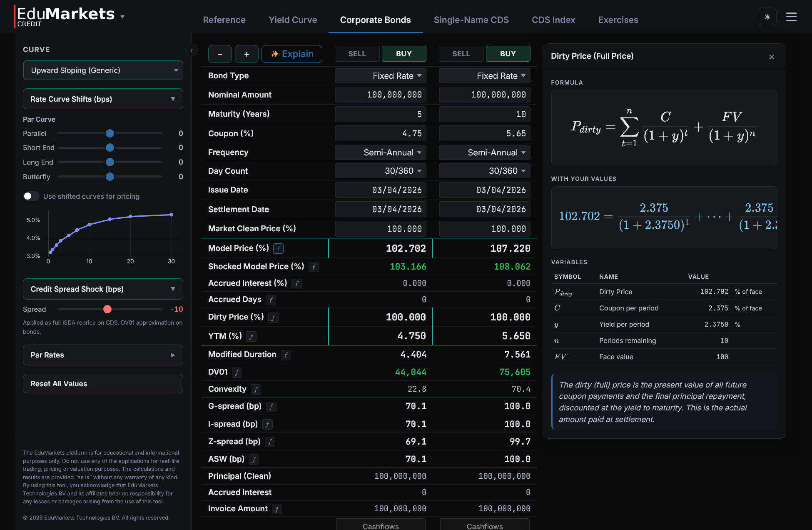Switch to the Single-Name CDS tab
The width and height of the screenshot is (812, 530).
click(x=471, y=20)
